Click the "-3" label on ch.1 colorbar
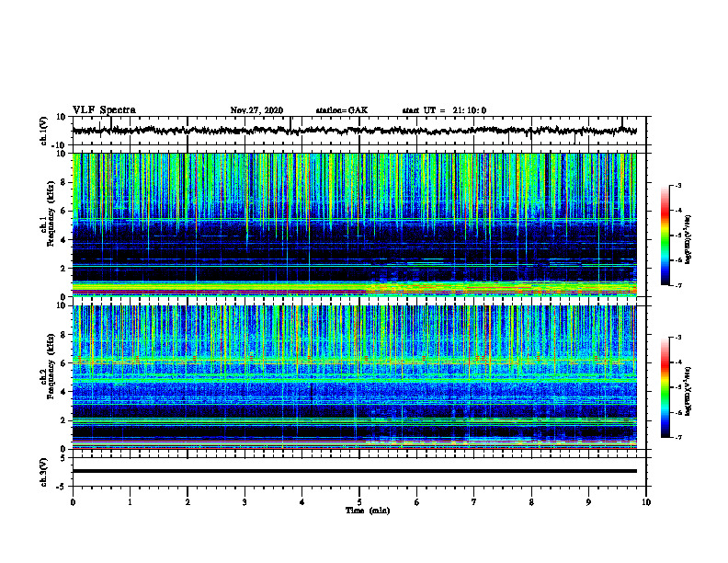This screenshot has width=728, height=563. tap(677, 185)
